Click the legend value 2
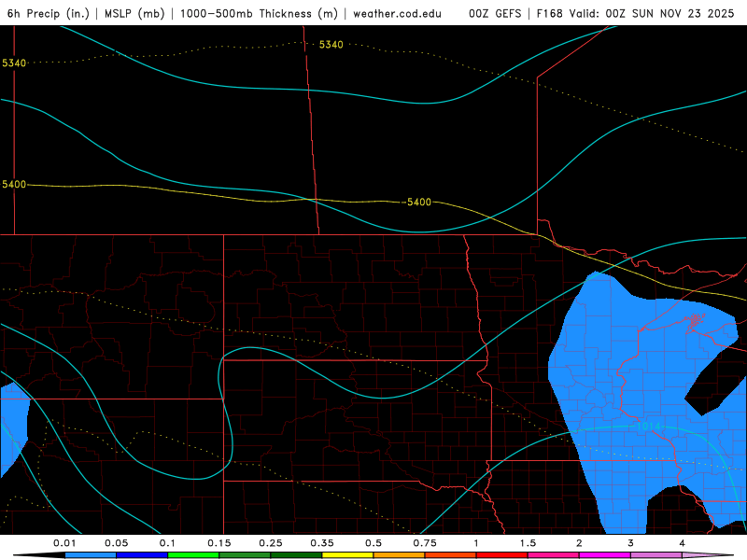This screenshot has height=560, width=747. pyautogui.click(x=579, y=543)
